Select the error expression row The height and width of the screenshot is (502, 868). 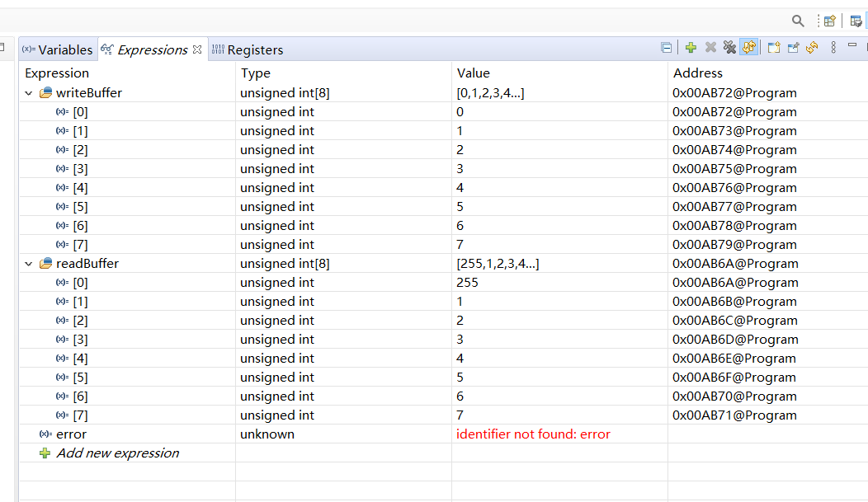(x=72, y=434)
